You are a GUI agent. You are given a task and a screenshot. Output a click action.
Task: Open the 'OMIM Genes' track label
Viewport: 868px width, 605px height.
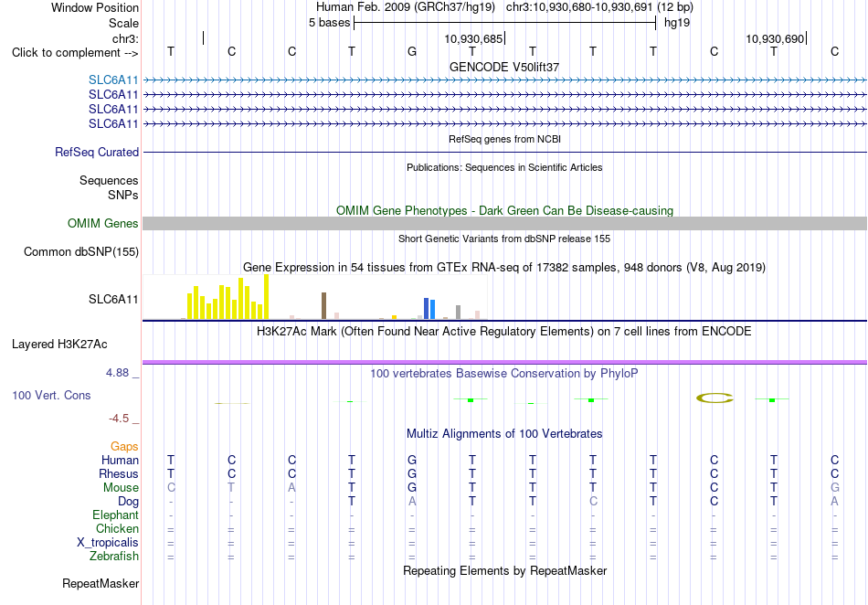click(102, 223)
